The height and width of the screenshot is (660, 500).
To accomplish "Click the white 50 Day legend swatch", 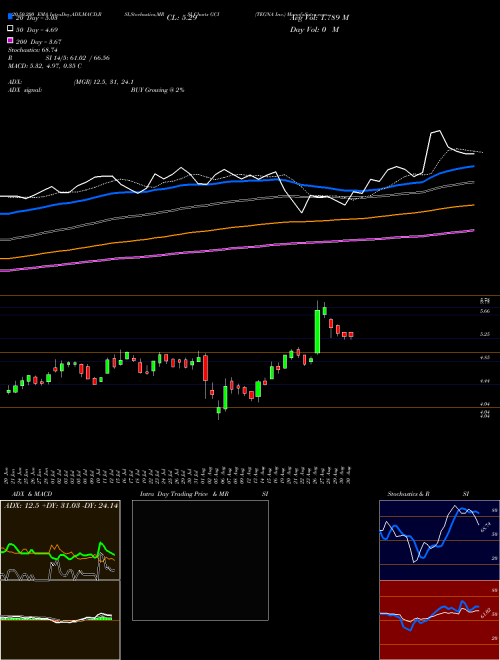I will point(10,29).
